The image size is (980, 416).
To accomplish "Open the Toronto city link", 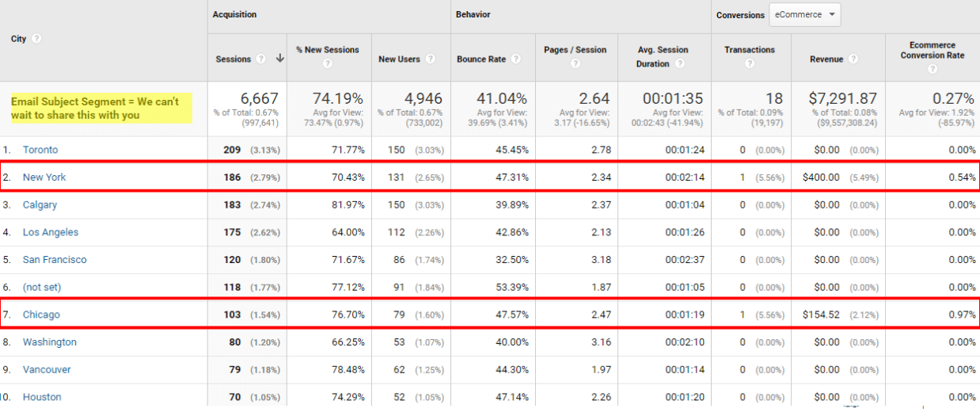I will click(x=40, y=150).
